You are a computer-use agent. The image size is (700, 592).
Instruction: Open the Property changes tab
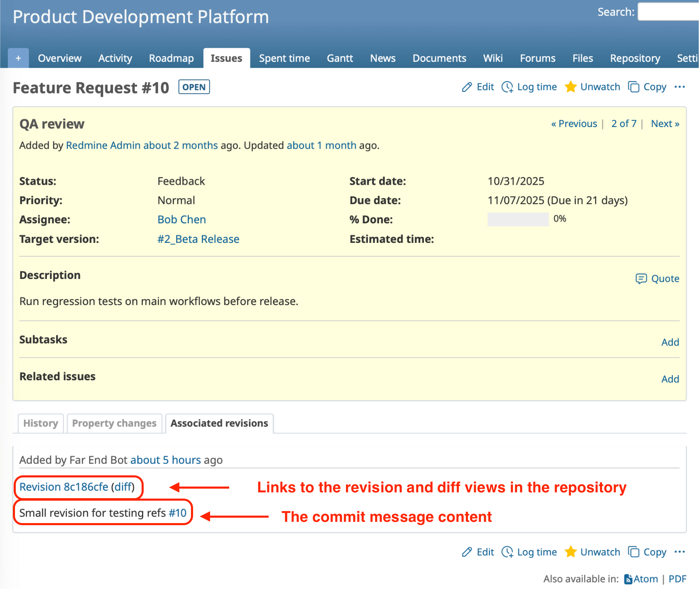pyautogui.click(x=114, y=423)
